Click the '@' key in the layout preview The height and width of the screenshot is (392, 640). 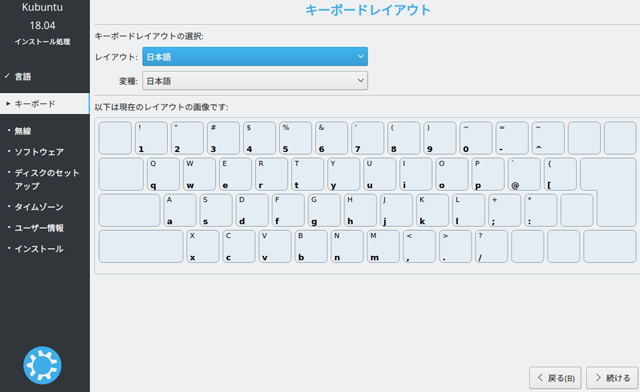(x=524, y=174)
